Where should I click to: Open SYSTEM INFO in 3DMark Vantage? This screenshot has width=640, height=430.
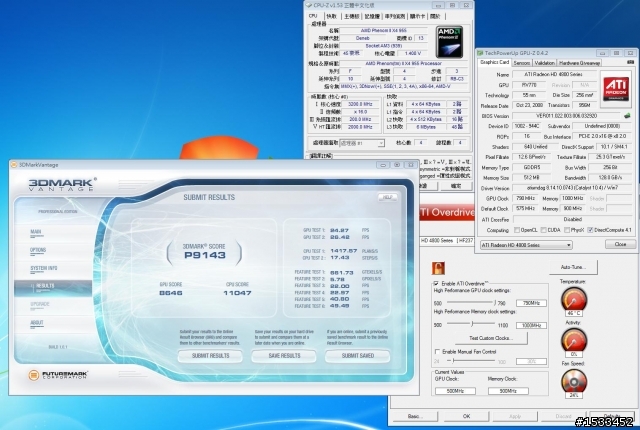tap(43, 269)
